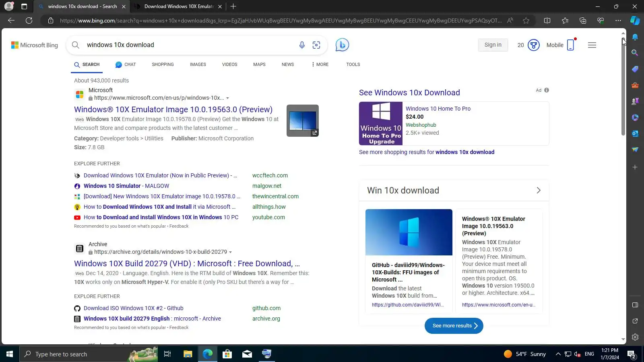This screenshot has width=644, height=362.
Task: Expand the microsoft.com result URL dropdown
Action: 227,98
